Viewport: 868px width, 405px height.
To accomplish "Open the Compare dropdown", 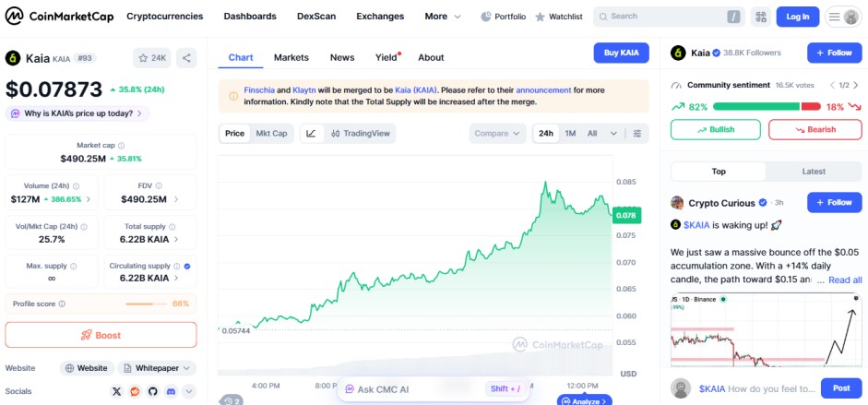I will (x=497, y=134).
